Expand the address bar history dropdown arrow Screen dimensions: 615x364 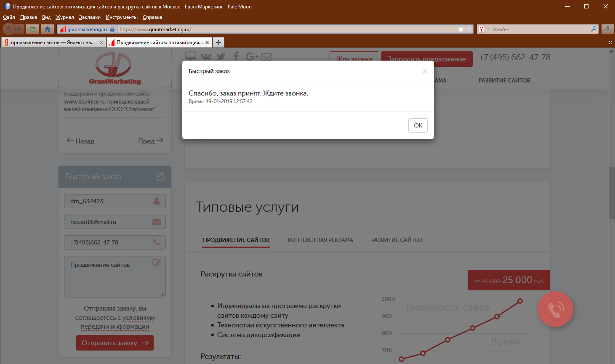pos(469,29)
